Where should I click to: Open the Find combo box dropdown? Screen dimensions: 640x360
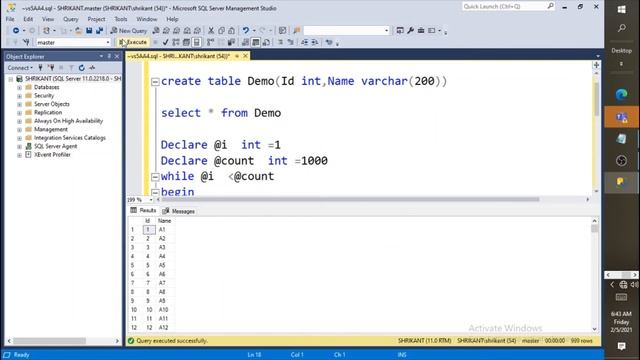coord(386,31)
